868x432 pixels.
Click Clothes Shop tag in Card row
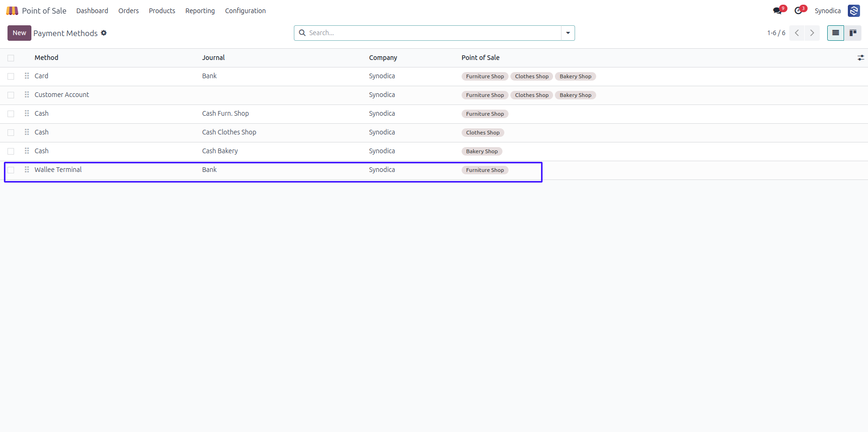pyautogui.click(x=531, y=76)
